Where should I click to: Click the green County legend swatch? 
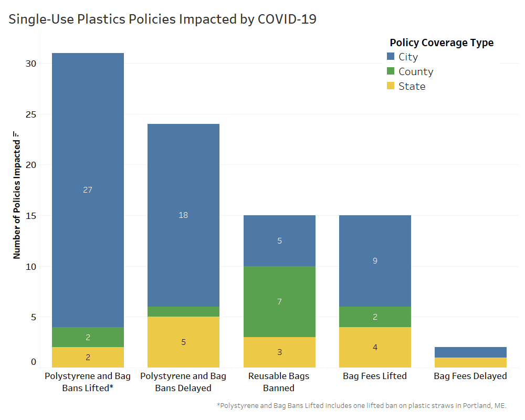click(x=391, y=71)
